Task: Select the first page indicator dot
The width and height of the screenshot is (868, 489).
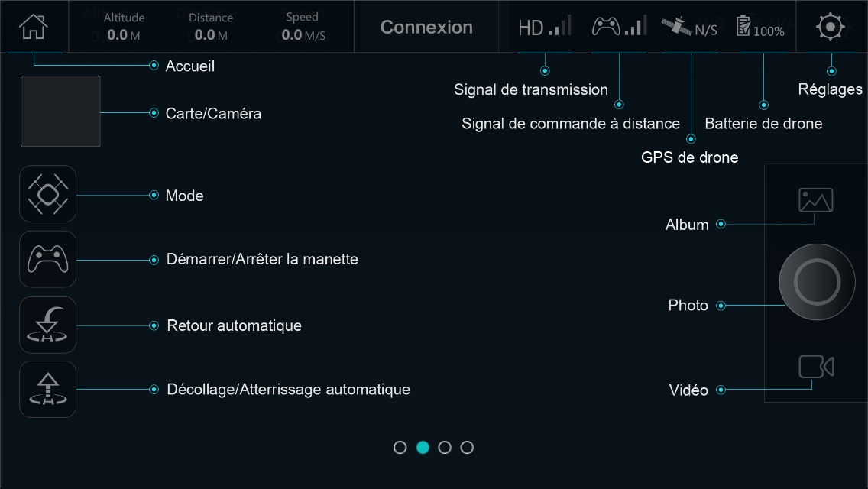Action: [x=400, y=448]
